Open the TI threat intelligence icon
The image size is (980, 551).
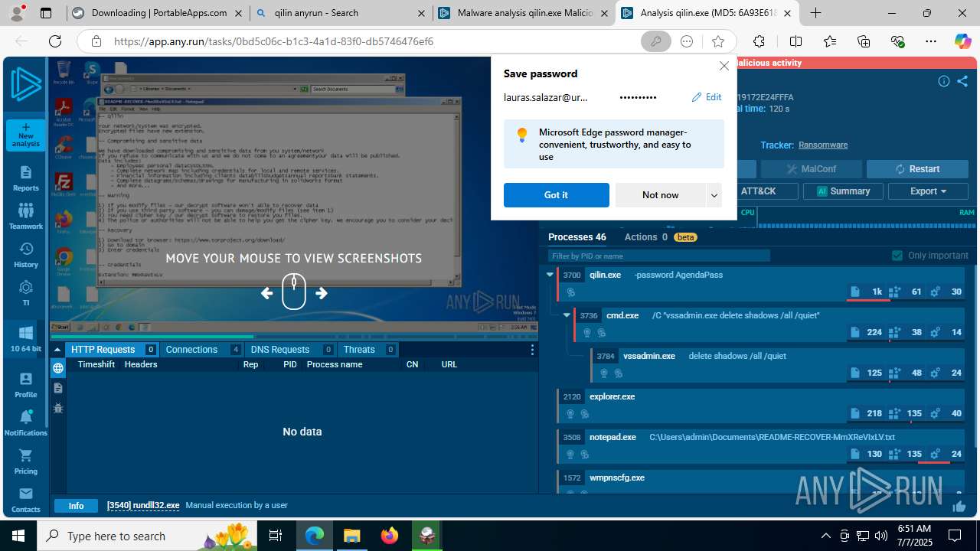pos(26,293)
